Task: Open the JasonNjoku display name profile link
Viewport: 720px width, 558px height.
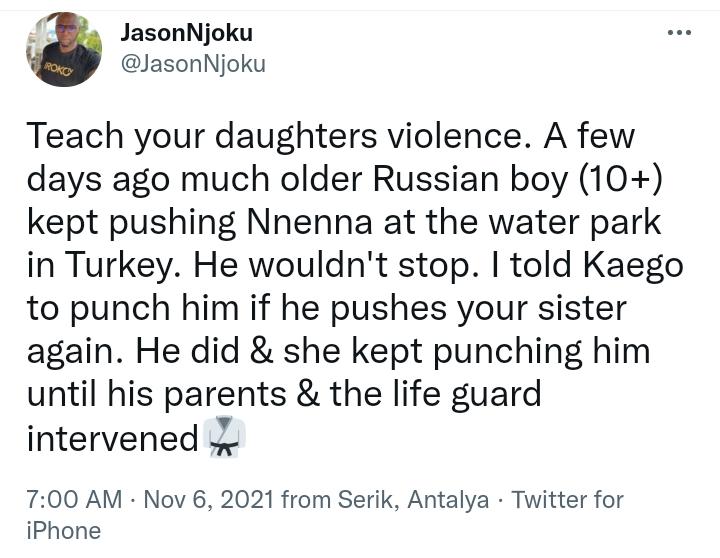Action: tap(186, 33)
